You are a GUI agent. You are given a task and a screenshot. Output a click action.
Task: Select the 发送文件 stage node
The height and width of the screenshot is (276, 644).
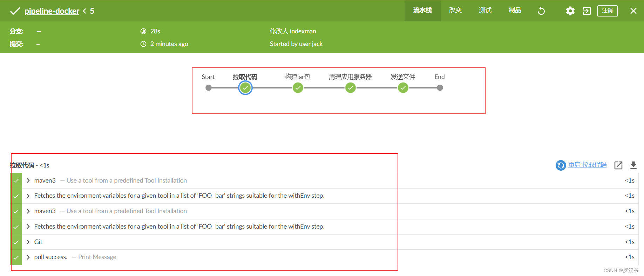[x=403, y=88]
